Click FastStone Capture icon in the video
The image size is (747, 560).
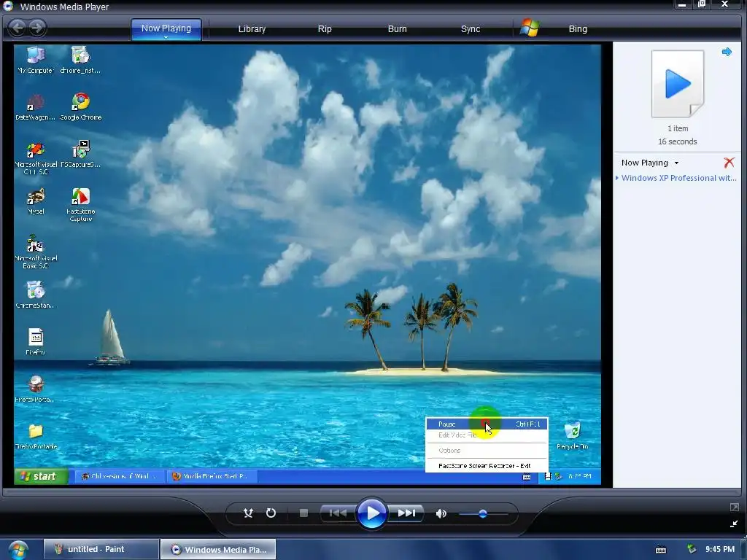click(x=80, y=205)
